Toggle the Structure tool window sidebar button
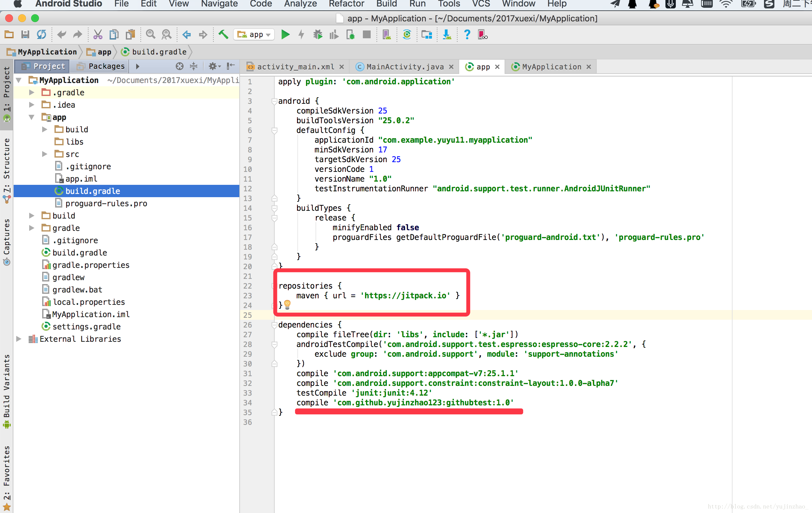 point(6,170)
